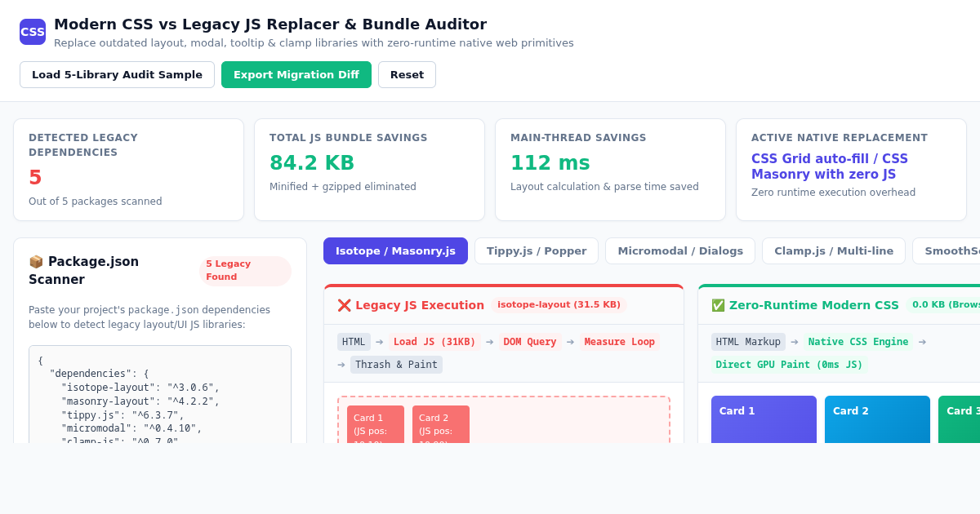980x514 pixels.
Task: Click red Card 1 in legacy demo
Action: pos(376,424)
